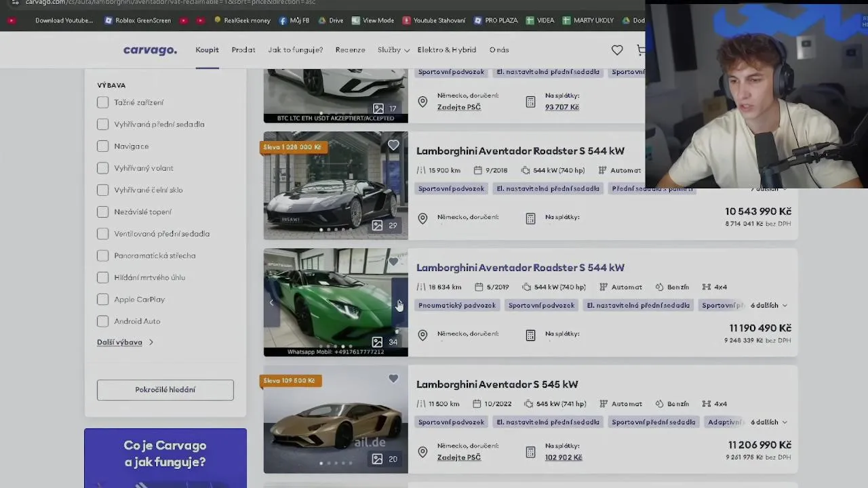Click the Pneumatický podvozek tag
868x488 pixels.
click(457, 306)
